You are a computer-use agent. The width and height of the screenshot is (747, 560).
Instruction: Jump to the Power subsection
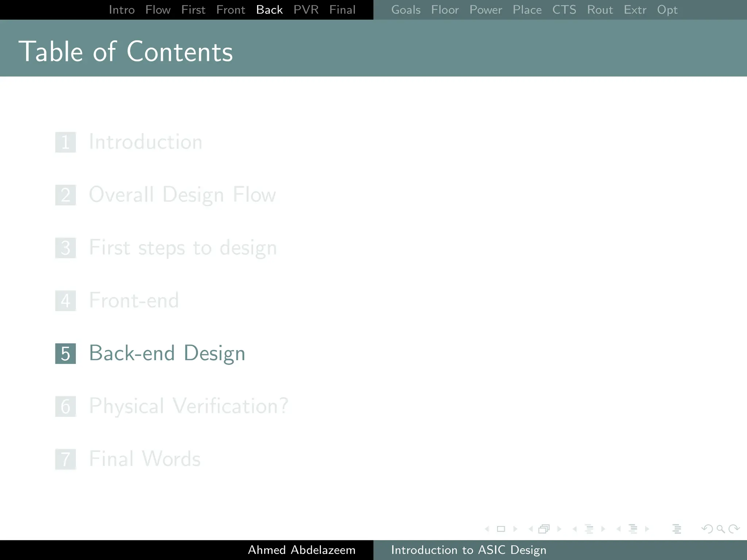pos(486,10)
